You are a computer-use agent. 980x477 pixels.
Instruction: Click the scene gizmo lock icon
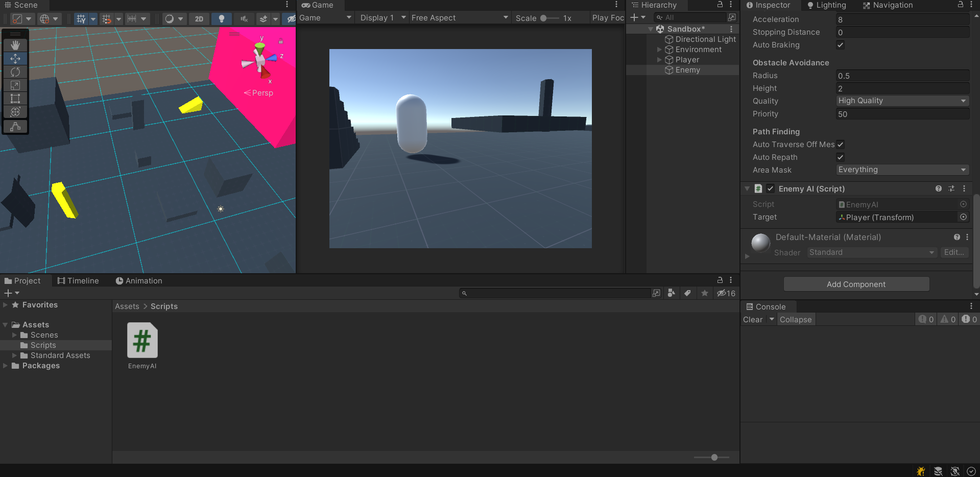pyautogui.click(x=280, y=41)
